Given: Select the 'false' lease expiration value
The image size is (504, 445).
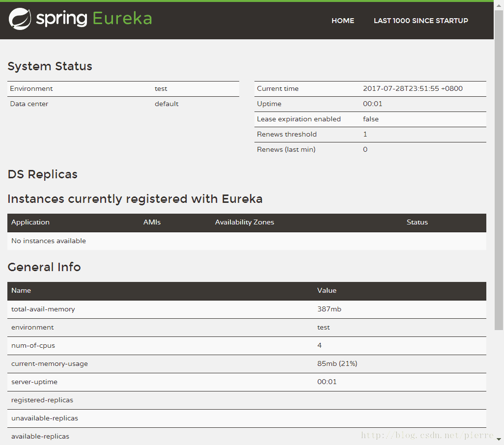Looking at the screenshot, I should click(370, 119).
